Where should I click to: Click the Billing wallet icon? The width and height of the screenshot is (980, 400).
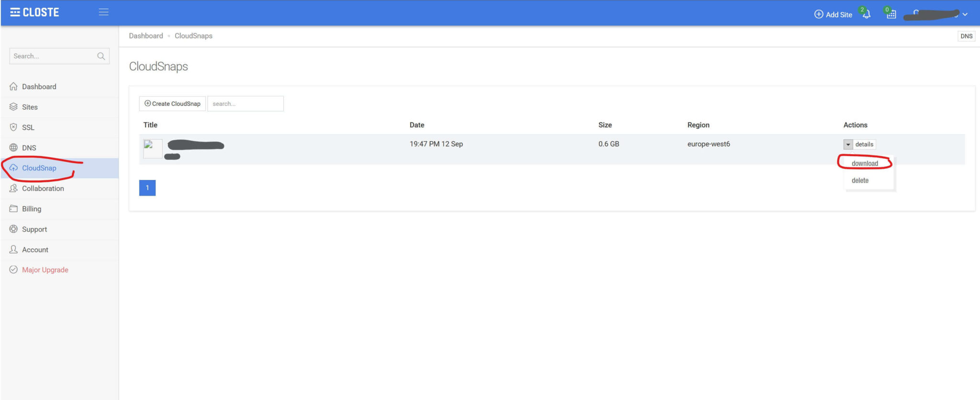pos(13,209)
